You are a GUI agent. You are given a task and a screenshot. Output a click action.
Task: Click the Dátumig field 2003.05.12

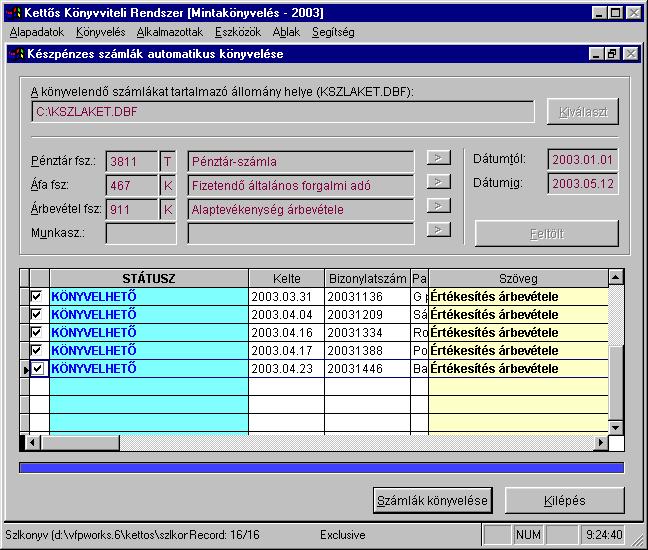pos(583,183)
